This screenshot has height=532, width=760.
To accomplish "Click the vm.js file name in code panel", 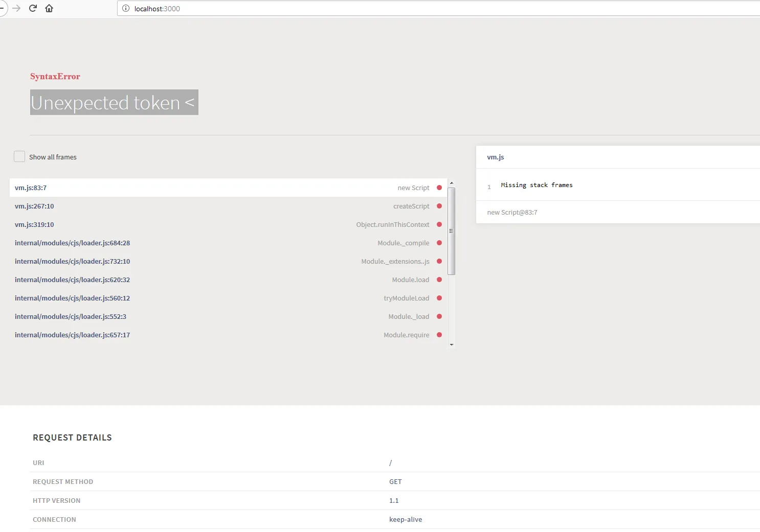I will (x=496, y=157).
